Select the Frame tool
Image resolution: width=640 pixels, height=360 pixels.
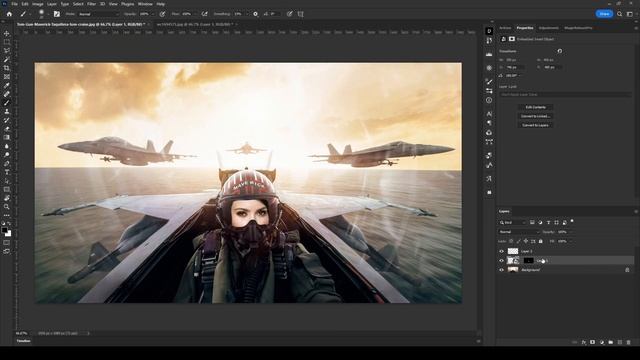[7, 77]
